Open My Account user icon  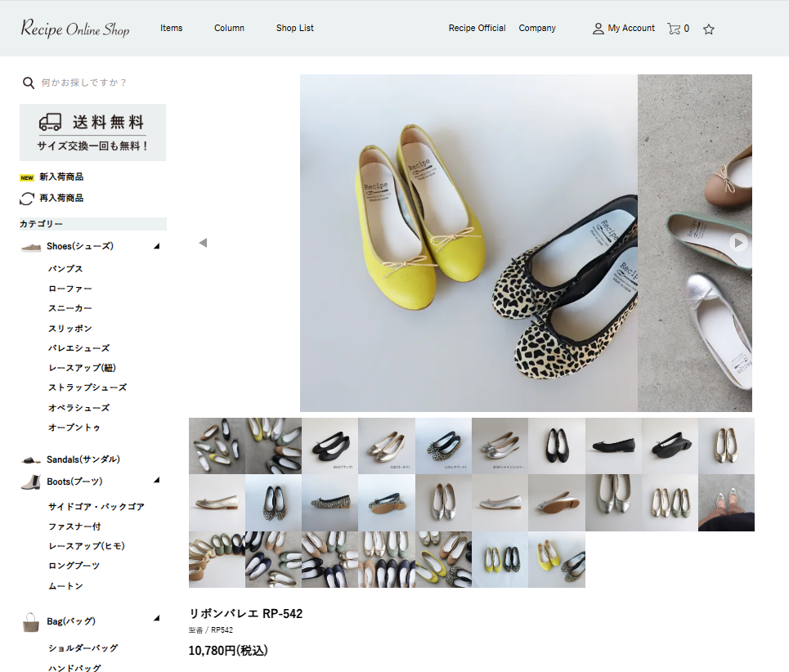[598, 29]
